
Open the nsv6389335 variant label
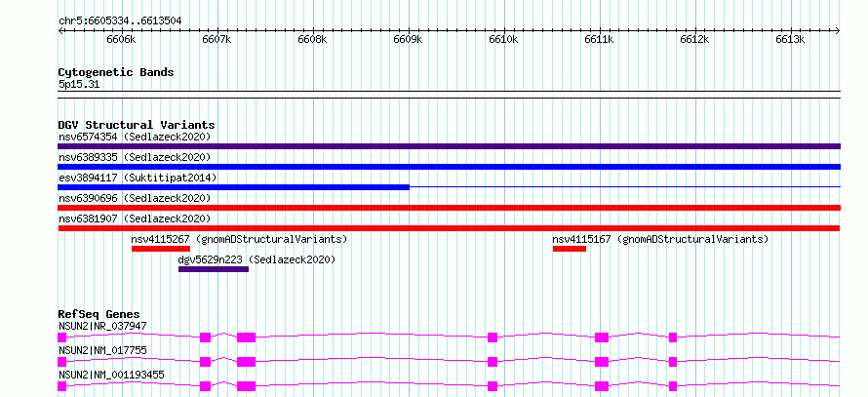click(x=135, y=157)
